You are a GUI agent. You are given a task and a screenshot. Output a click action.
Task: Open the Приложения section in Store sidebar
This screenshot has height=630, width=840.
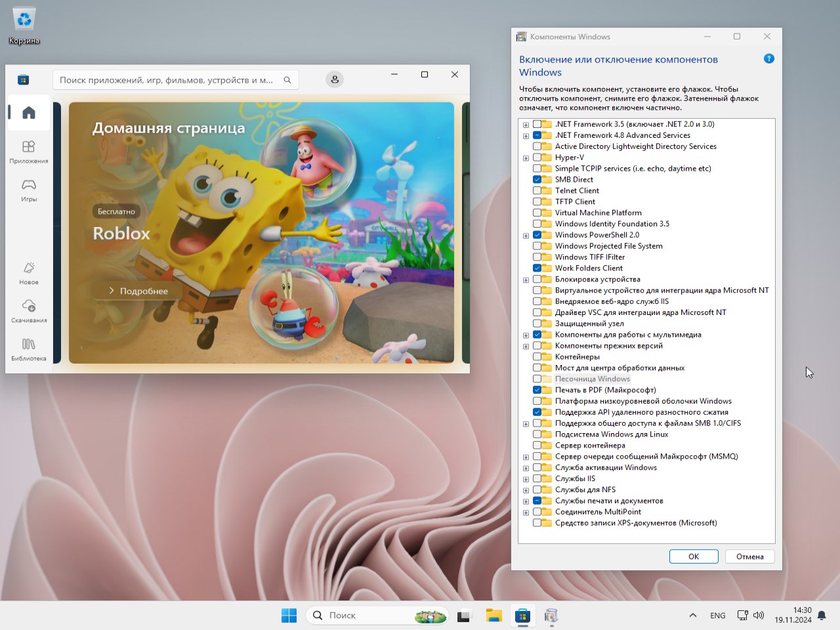[29, 152]
